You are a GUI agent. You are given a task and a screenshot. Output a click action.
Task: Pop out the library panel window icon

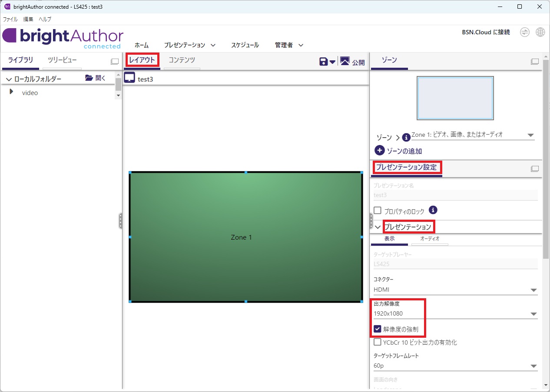(x=115, y=62)
